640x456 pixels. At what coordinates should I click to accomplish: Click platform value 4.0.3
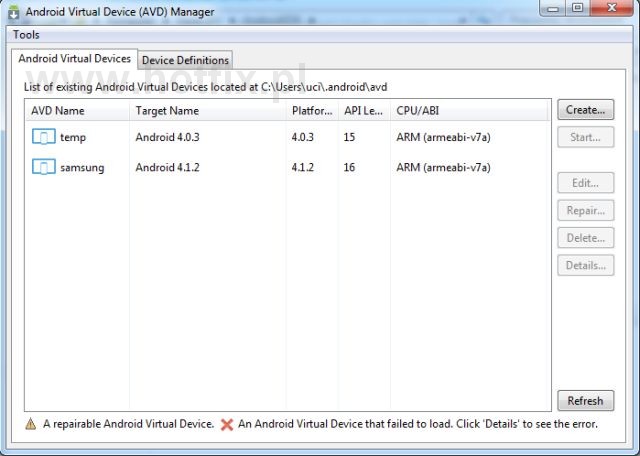(302, 137)
